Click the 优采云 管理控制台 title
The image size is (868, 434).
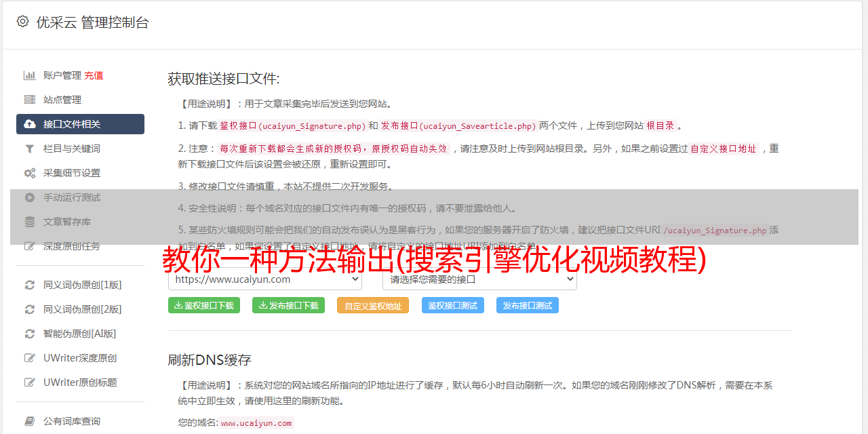coord(92,22)
